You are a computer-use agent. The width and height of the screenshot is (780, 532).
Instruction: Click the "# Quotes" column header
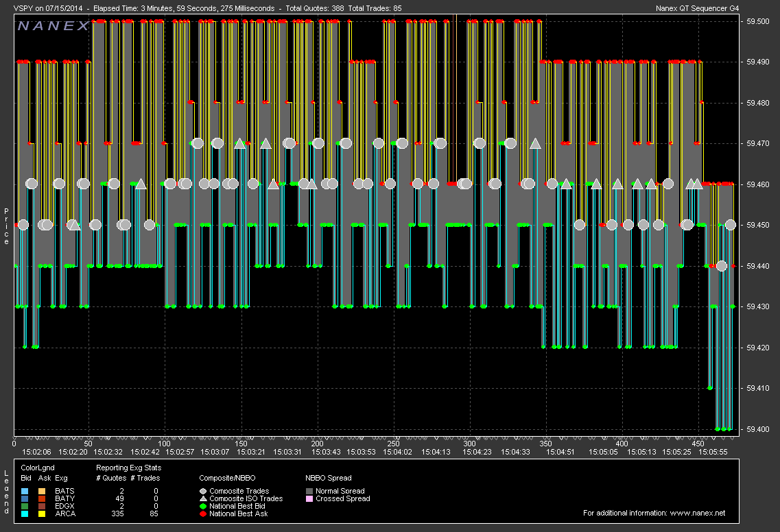(111, 479)
